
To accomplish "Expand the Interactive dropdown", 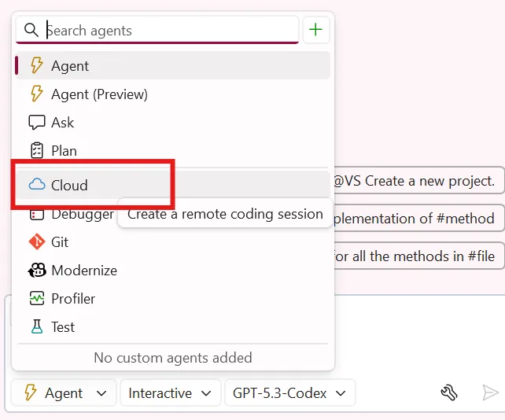I will (170, 392).
